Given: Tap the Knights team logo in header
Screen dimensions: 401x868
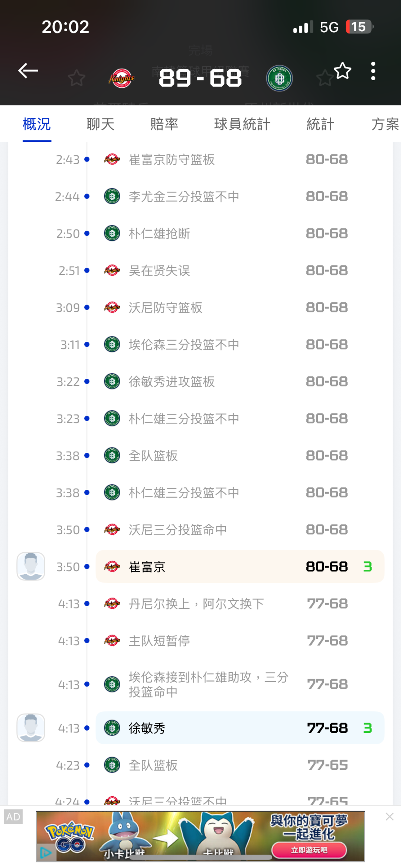Looking at the screenshot, I should tap(121, 78).
